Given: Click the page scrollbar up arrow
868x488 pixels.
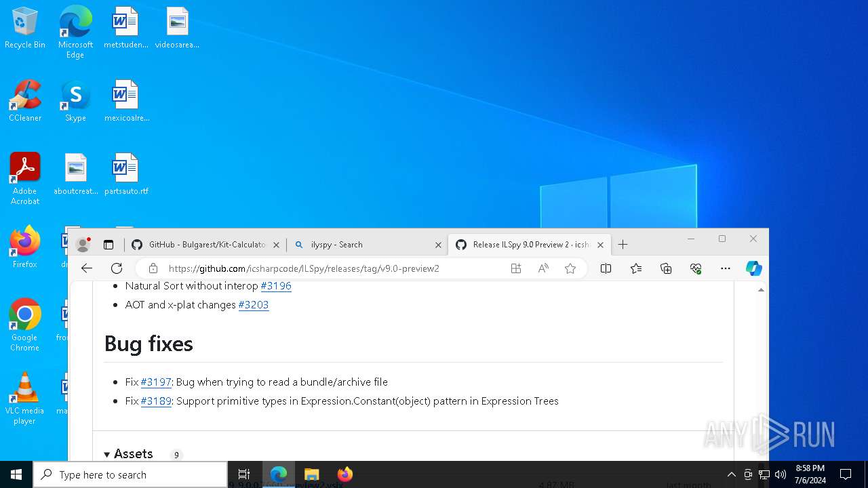Looking at the screenshot, I should 761,289.
